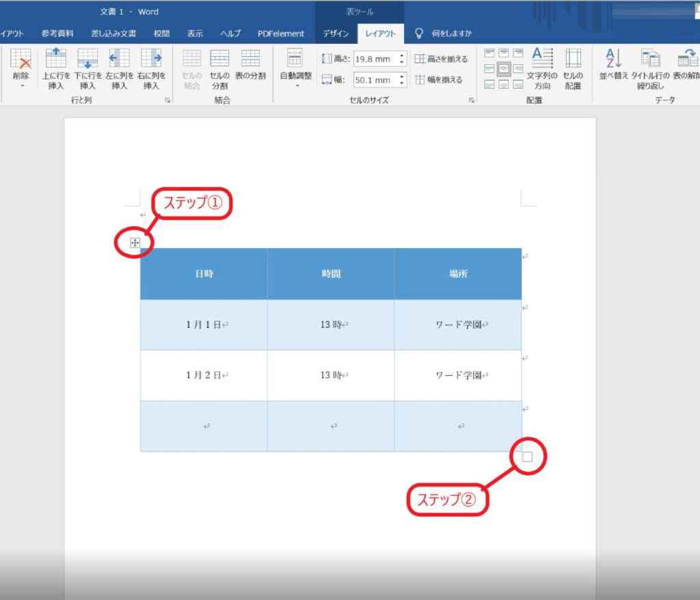700x600 pixels.
Task: Click the table resize handle square
Action: click(527, 457)
